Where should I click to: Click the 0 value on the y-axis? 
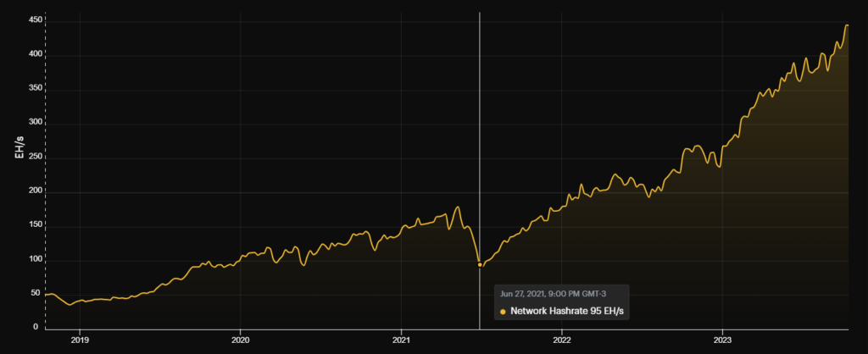[x=36, y=327]
